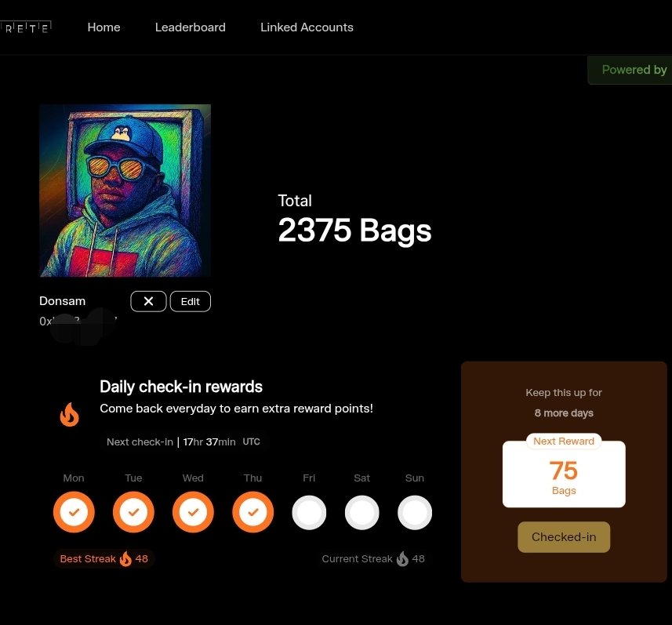Click the 'Donsam' username text
Screen dimensions: 672x625
[62, 301]
